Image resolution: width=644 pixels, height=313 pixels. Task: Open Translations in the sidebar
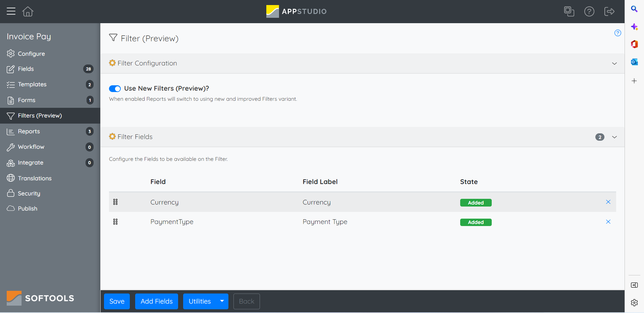click(50, 178)
